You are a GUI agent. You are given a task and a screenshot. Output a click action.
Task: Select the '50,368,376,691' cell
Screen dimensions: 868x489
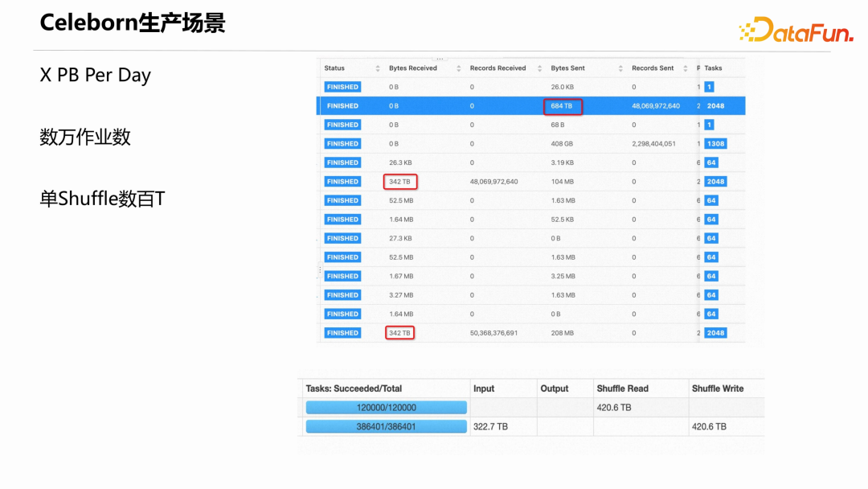click(x=493, y=333)
